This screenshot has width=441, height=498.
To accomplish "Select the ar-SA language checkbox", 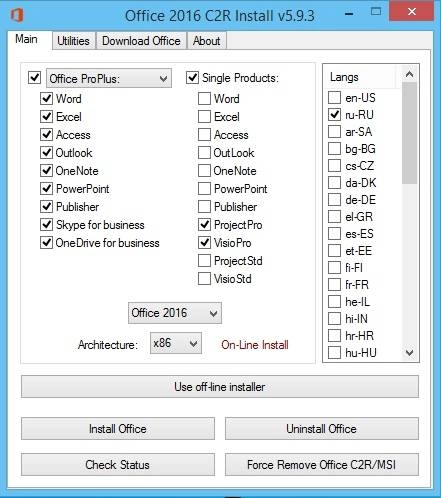I will pyautogui.click(x=334, y=132).
